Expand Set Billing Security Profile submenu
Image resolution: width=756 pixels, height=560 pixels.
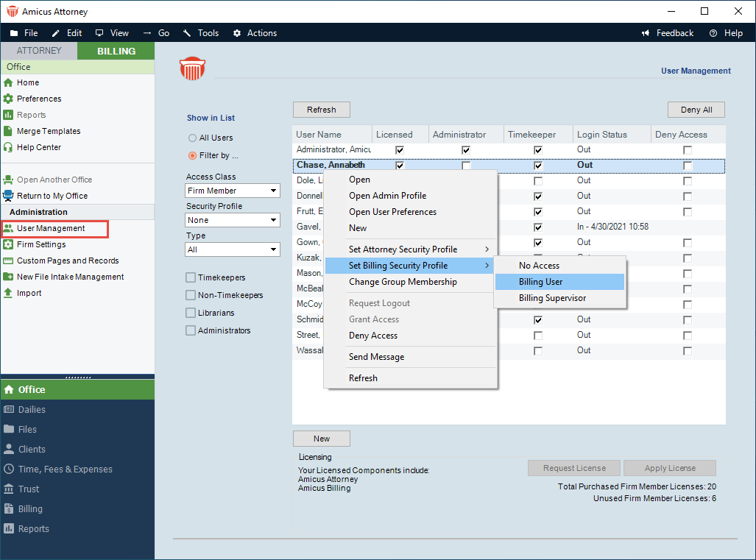tap(410, 266)
